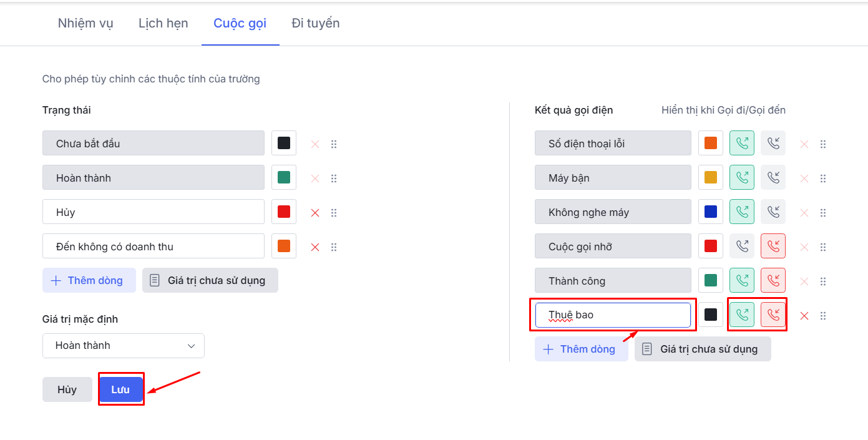The width and height of the screenshot is (868, 440).
Task: Delete the "Hủy" status row
Action: [x=315, y=213]
